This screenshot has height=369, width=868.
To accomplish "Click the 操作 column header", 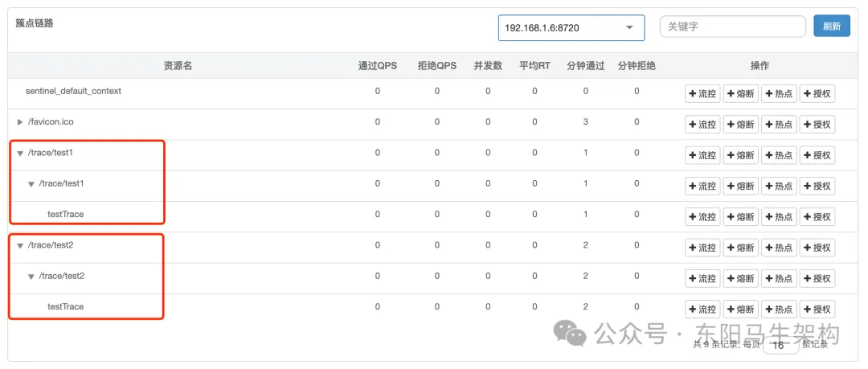I will [x=759, y=65].
